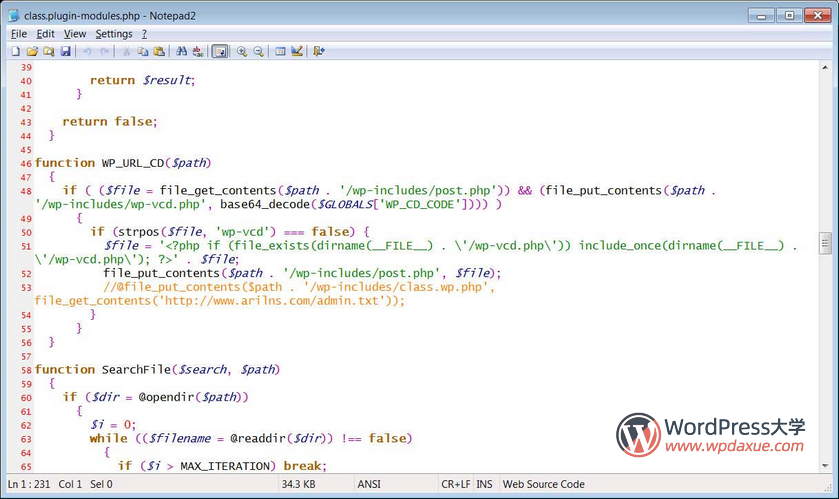The width and height of the screenshot is (839, 499).
Task: Click the Select Scheme toolbar icon
Action: (x=280, y=51)
